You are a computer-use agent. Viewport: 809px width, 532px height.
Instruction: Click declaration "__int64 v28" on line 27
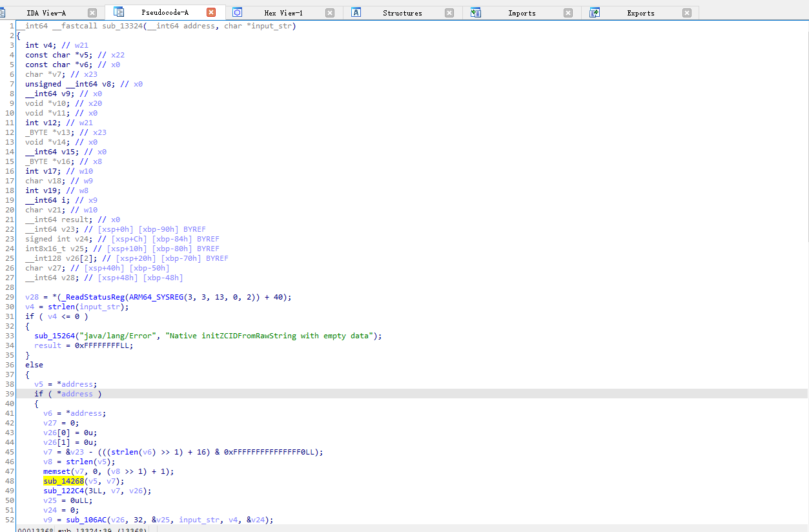click(50, 278)
